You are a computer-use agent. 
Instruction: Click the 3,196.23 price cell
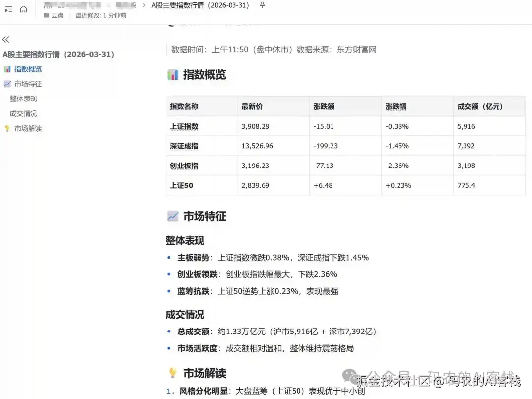(x=273, y=166)
